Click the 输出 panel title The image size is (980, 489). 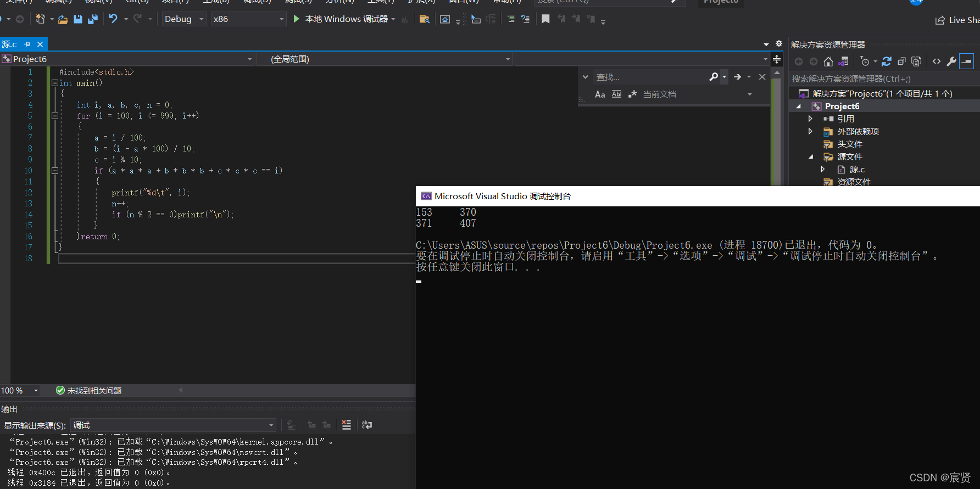pos(9,409)
